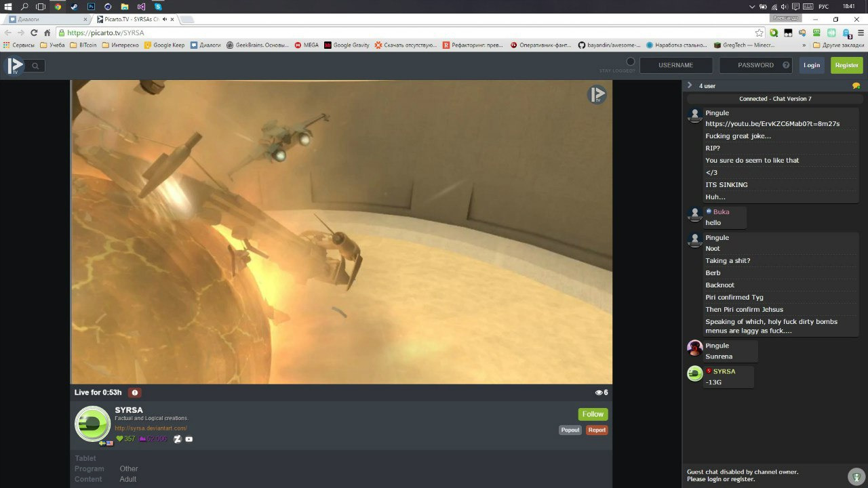Viewport: 868px width, 488px height.
Task: Open the Picarto search box
Action: click(x=35, y=66)
